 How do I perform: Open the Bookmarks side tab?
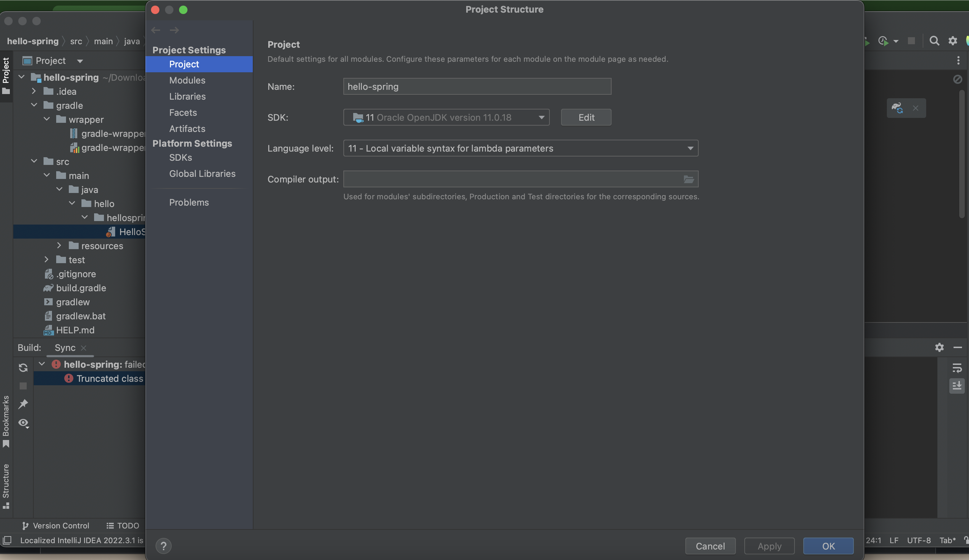coord(6,422)
